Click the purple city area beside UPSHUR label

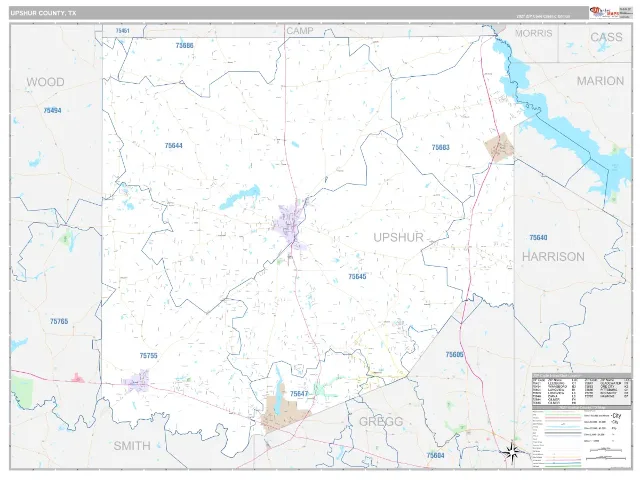[289, 226]
